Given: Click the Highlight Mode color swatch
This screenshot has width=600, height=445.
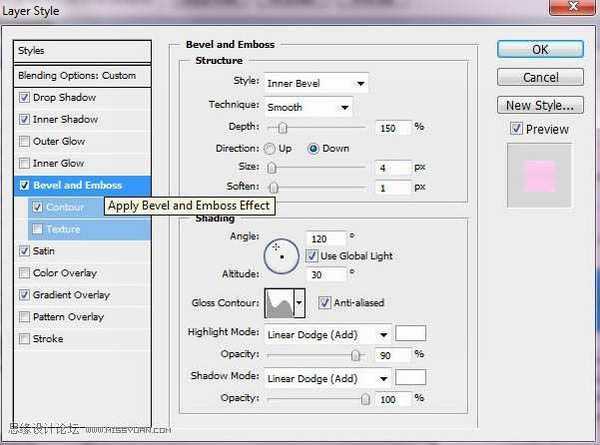Looking at the screenshot, I should 411,334.
